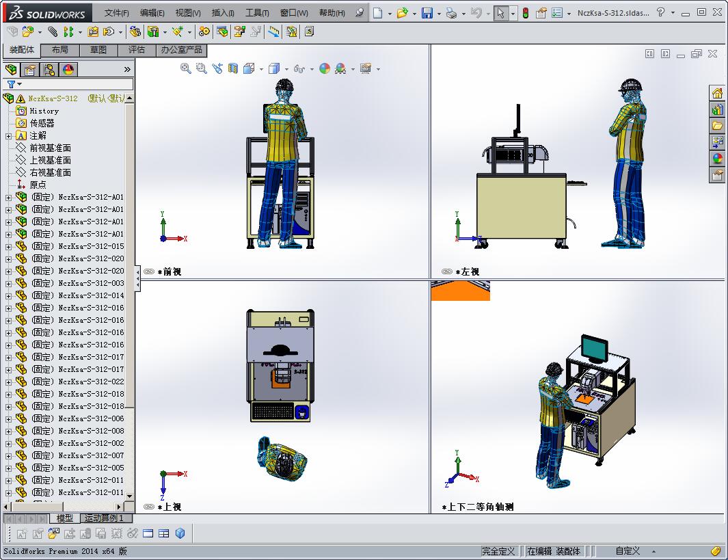Select the 原点 origin item
The image size is (728, 560).
pyautogui.click(x=38, y=185)
